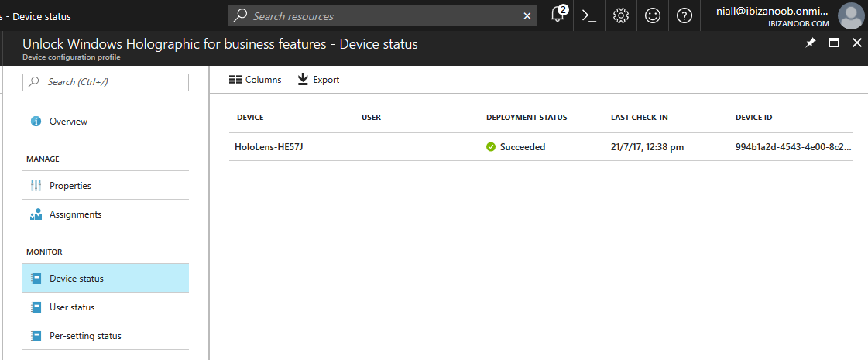The image size is (868, 360).
Task: Clear the Search resources box with X
Action: (x=527, y=16)
